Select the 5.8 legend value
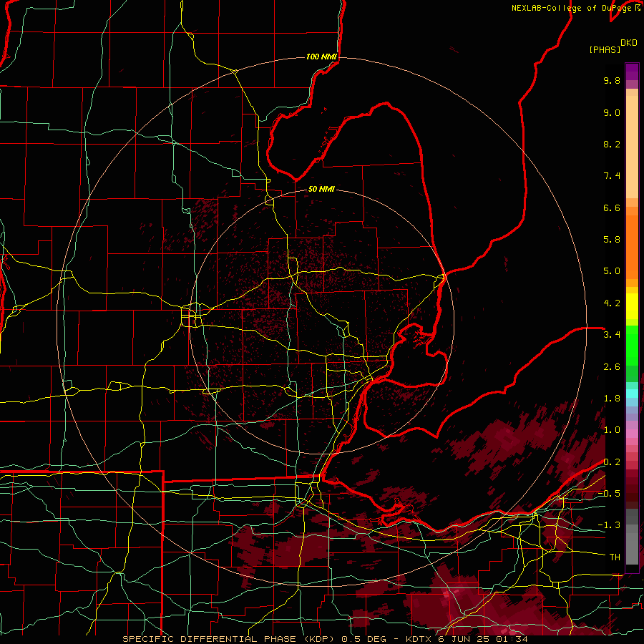Image resolution: width=644 pixels, height=644 pixels. tap(612, 240)
